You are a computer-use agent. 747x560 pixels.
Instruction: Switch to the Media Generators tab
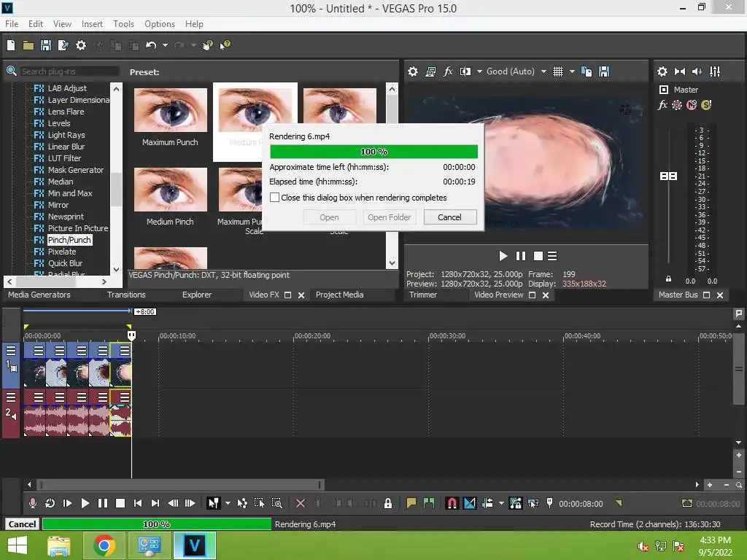click(x=39, y=295)
